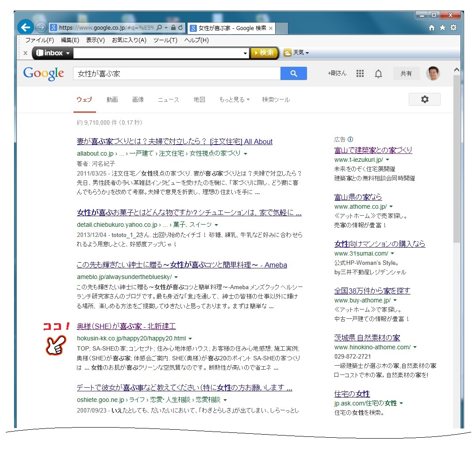Open the notifications bell icon

378,74
